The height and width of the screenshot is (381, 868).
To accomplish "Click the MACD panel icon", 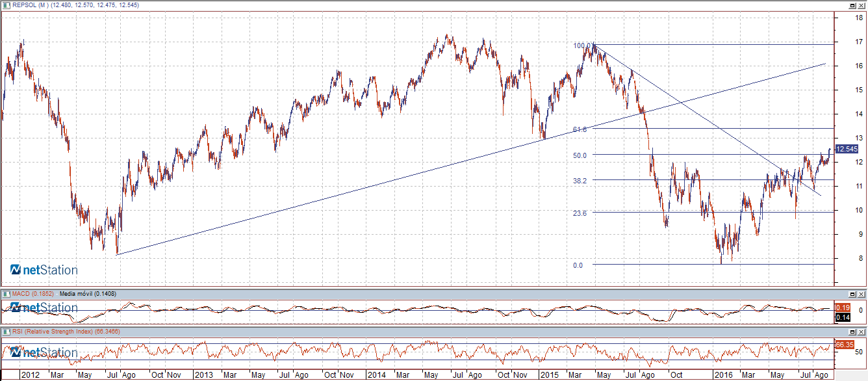I will [6, 296].
